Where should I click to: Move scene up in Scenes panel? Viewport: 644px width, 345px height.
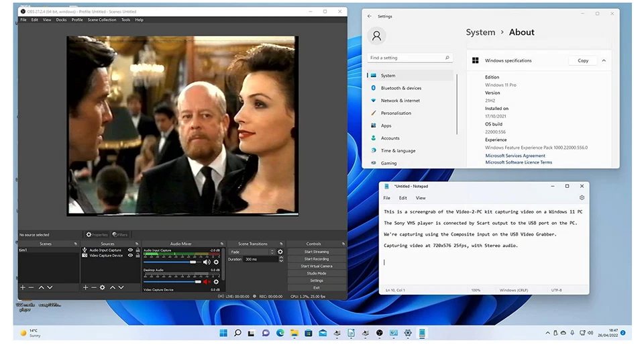click(x=41, y=287)
